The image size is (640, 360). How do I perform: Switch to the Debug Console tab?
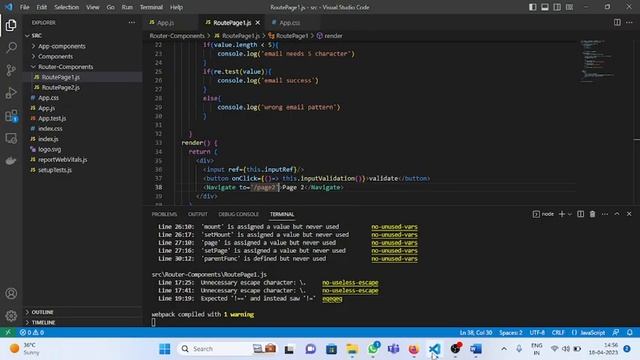tap(238, 214)
